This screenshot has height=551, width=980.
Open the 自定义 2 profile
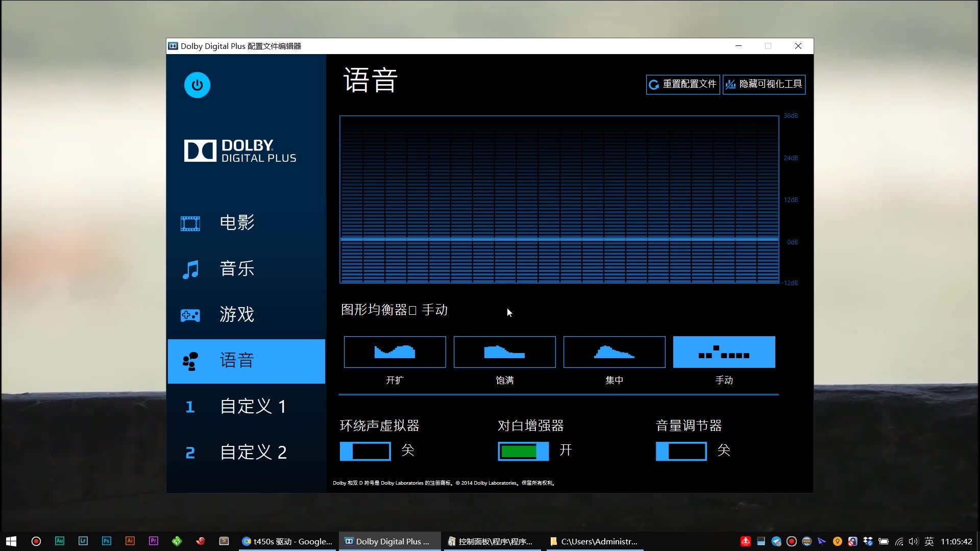[246, 453]
